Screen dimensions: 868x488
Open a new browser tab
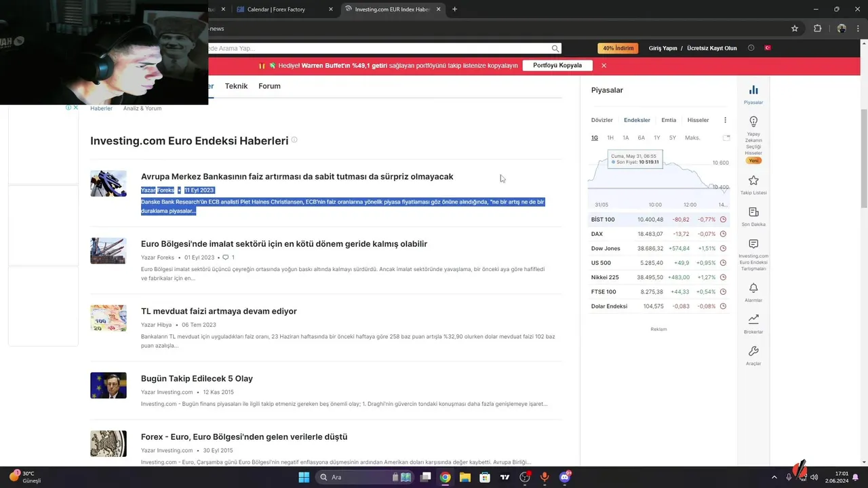454,9
